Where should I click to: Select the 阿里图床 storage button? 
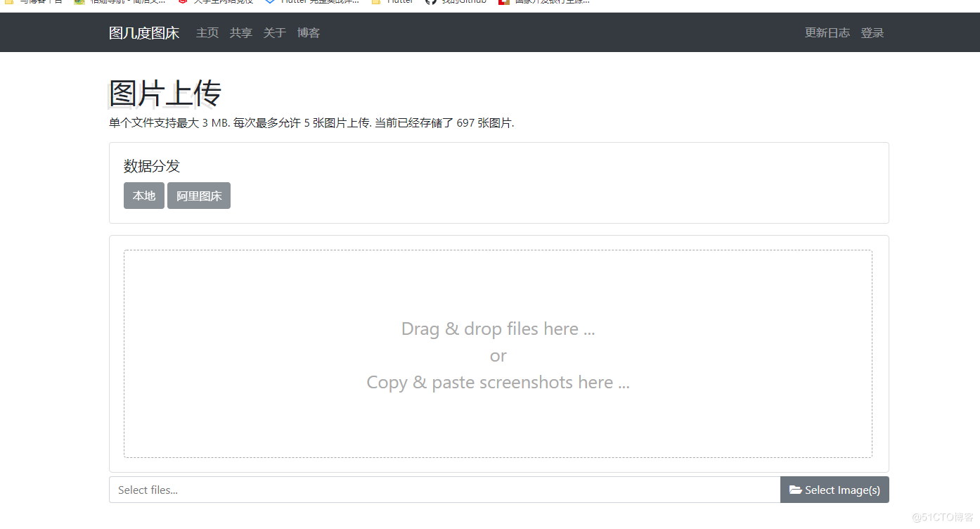[x=199, y=196]
